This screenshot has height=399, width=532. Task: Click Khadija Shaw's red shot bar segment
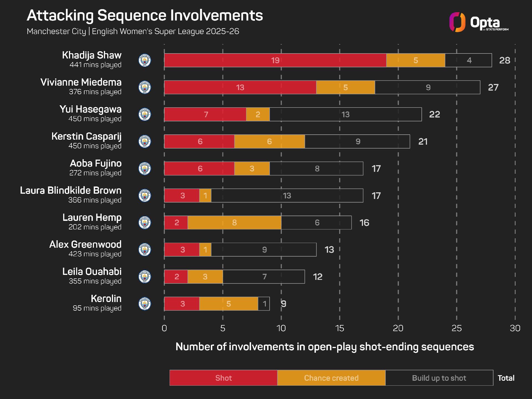pos(275,60)
